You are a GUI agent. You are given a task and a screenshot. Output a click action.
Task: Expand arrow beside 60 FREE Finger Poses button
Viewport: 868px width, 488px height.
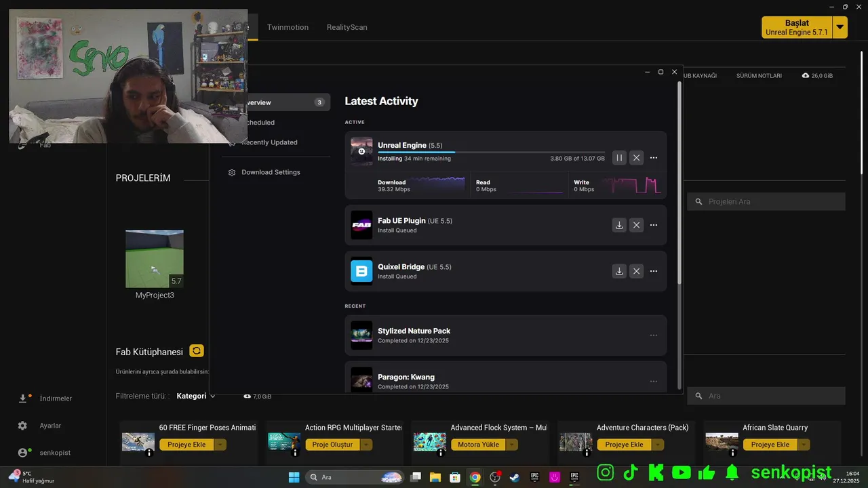(220, 445)
